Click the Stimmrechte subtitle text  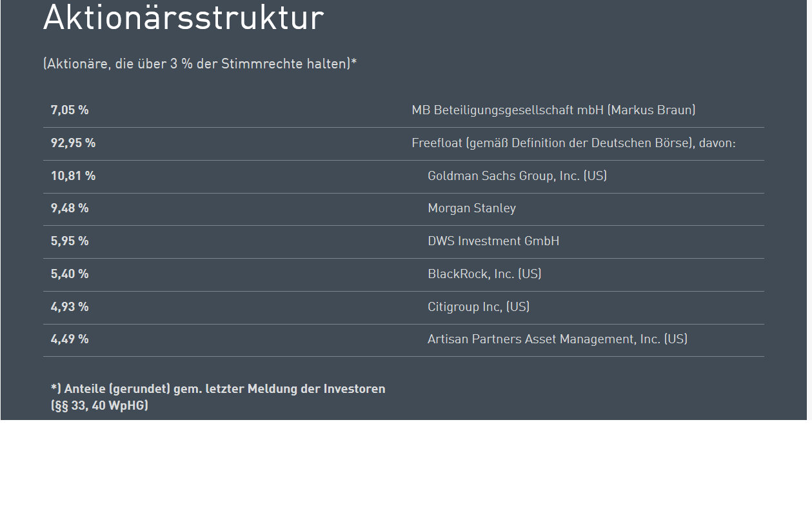point(198,63)
